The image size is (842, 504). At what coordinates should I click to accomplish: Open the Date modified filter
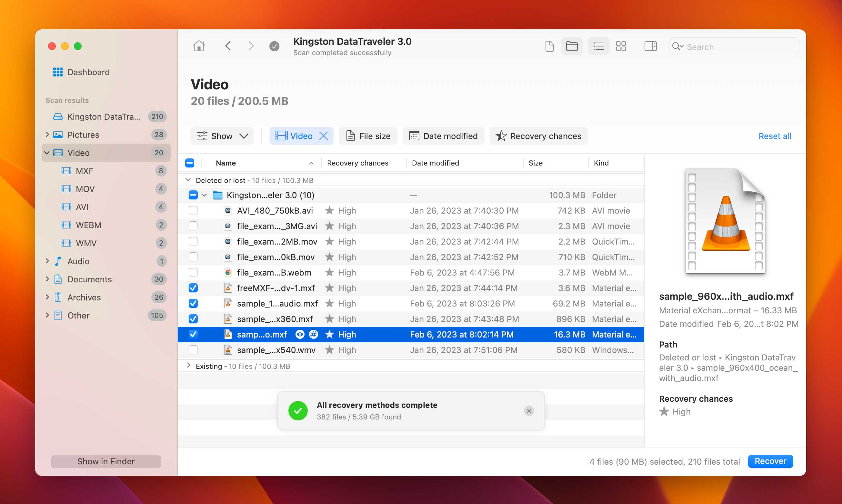pyautogui.click(x=443, y=136)
